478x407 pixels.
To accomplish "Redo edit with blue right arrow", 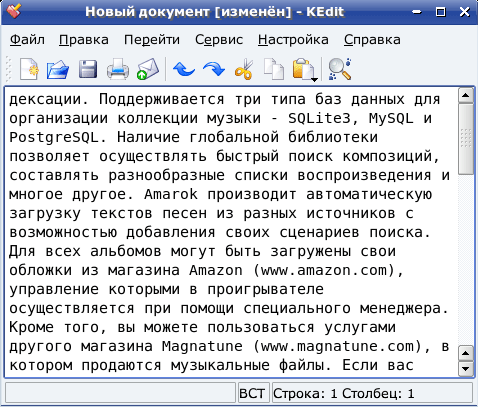I will [214, 69].
